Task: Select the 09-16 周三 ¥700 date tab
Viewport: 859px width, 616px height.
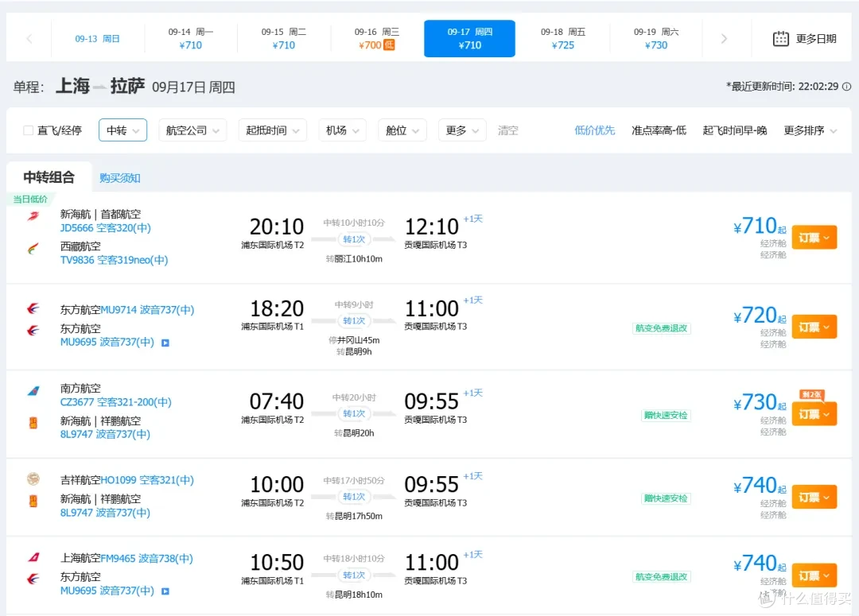Action: (x=377, y=39)
